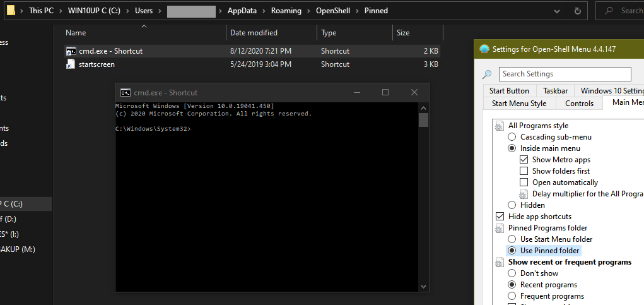Click cmd window scrollbar thumb
Image resolution: width=644 pixels, height=305 pixels.
point(423,120)
